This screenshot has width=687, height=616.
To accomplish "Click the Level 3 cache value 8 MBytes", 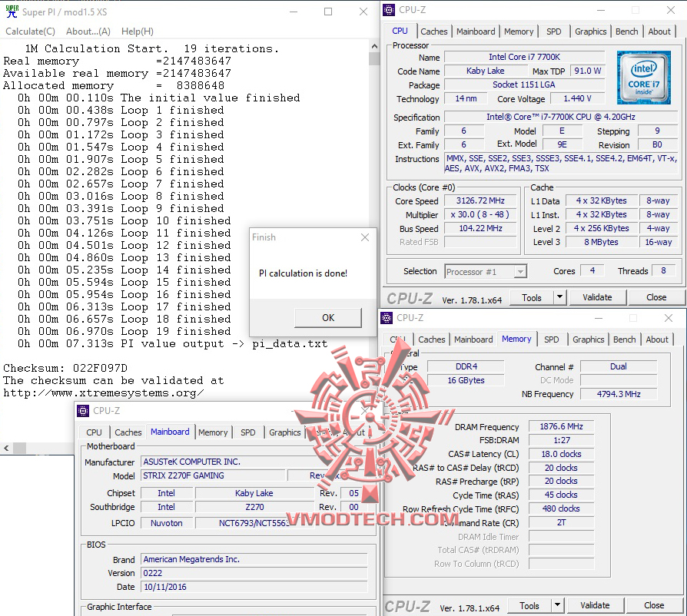I will pyautogui.click(x=601, y=242).
